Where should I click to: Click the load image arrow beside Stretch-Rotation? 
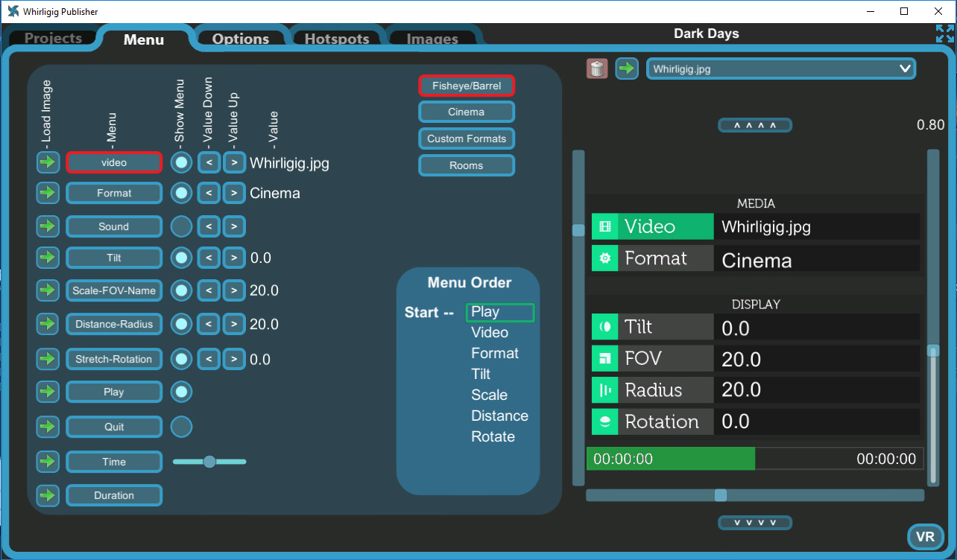[x=48, y=359]
